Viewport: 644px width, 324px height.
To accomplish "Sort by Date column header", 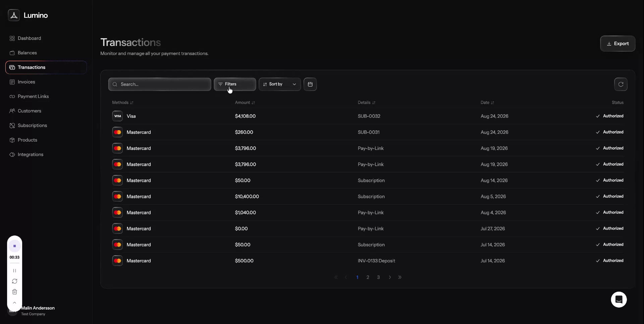I will pyautogui.click(x=487, y=103).
